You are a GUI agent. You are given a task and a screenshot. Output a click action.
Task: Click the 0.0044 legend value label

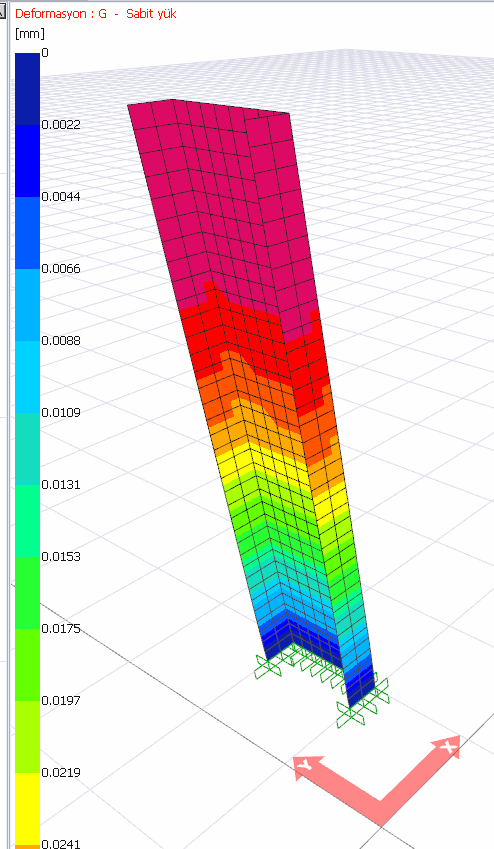click(x=61, y=197)
